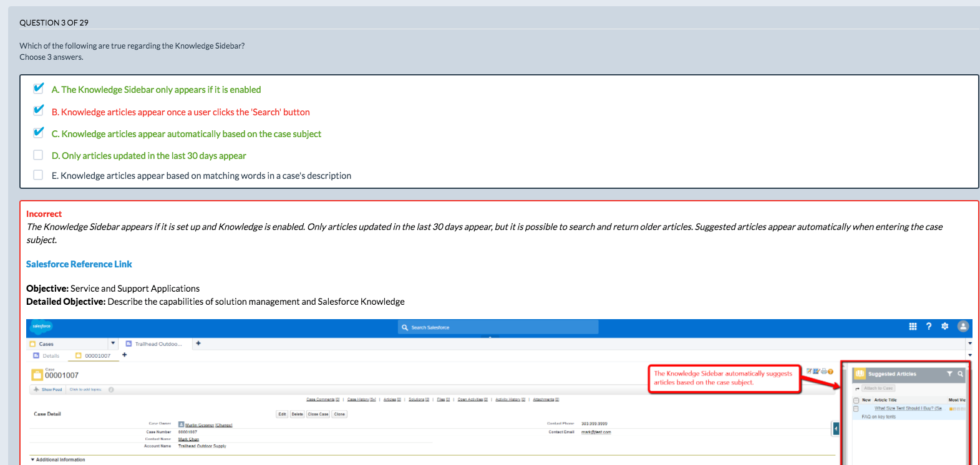Switch to the Details subtab
980x465 pixels.
(47, 356)
